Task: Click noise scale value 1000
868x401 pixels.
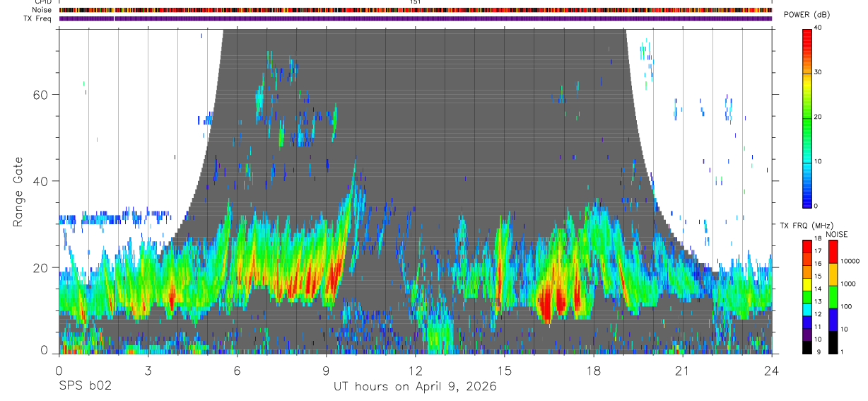Action: pyautogui.click(x=848, y=284)
